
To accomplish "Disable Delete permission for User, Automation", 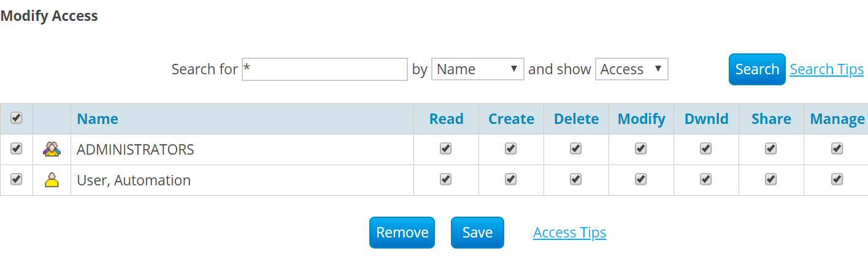I will (x=575, y=179).
